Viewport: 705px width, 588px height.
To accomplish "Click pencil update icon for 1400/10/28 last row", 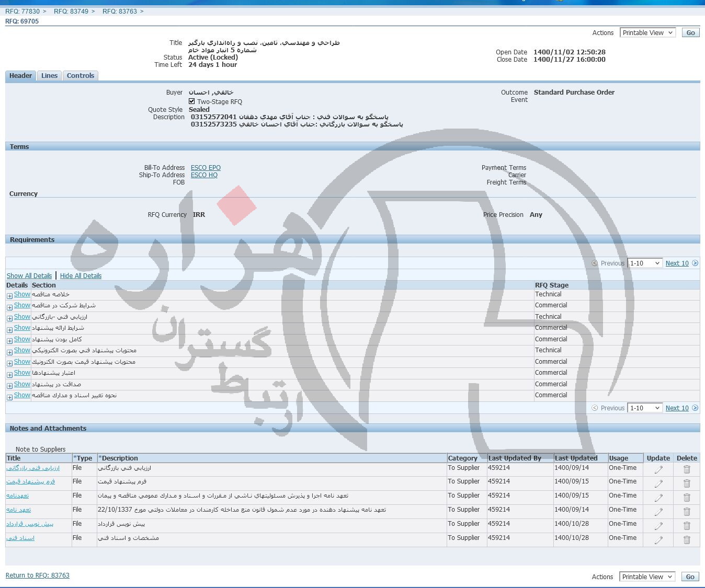I will pos(658,540).
